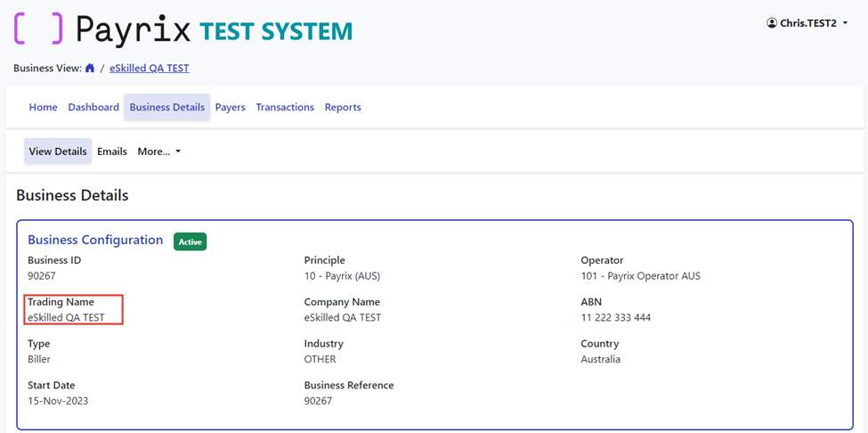Click the Business Configuration heading

point(95,240)
